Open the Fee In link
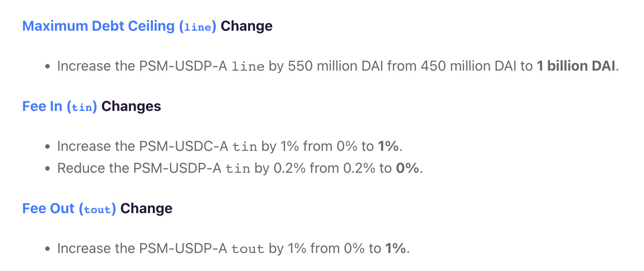The width and height of the screenshot is (644, 271). click(x=60, y=107)
